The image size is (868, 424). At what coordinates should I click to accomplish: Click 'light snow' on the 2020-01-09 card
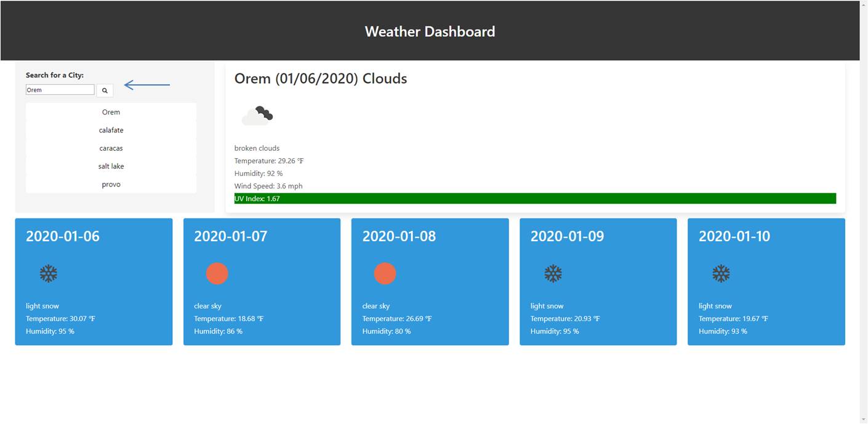[x=547, y=306]
